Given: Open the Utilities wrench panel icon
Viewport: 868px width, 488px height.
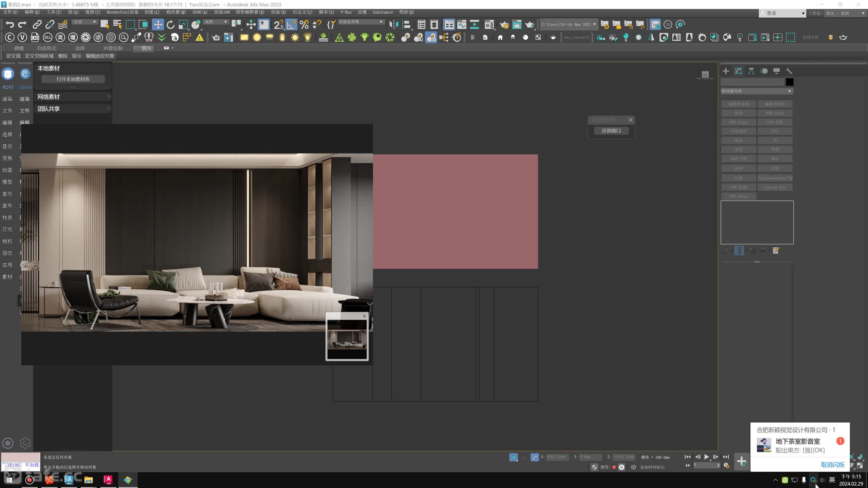Looking at the screenshot, I should tap(789, 71).
